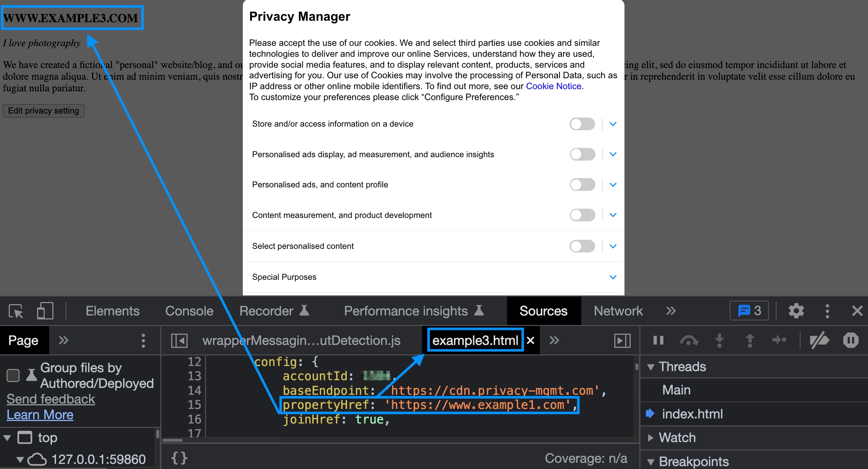Open DevTools settings gear
The width and height of the screenshot is (868, 469).
click(x=796, y=311)
